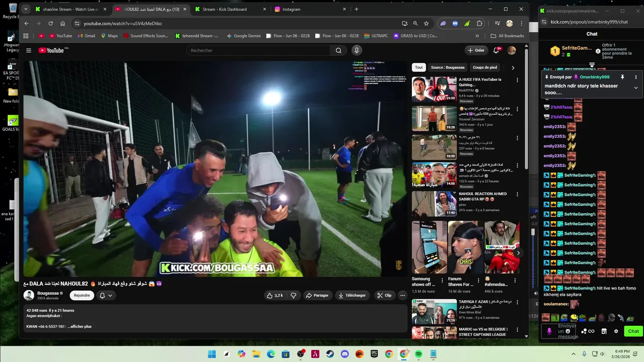
Task: Click the Partager button
Action: [317, 296]
